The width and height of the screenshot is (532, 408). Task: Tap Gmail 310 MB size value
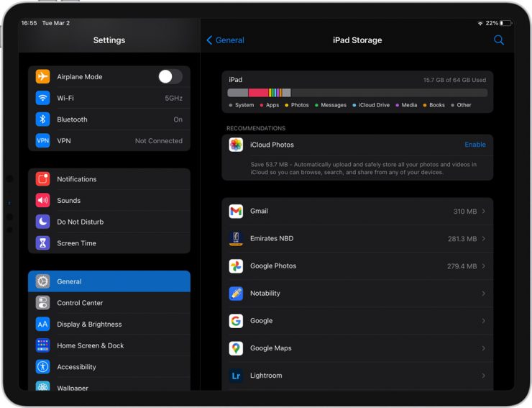[465, 212]
